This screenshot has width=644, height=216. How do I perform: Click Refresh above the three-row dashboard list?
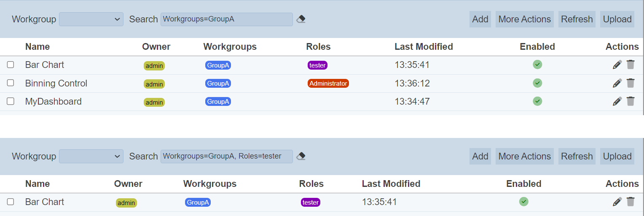(x=577, y=19)
